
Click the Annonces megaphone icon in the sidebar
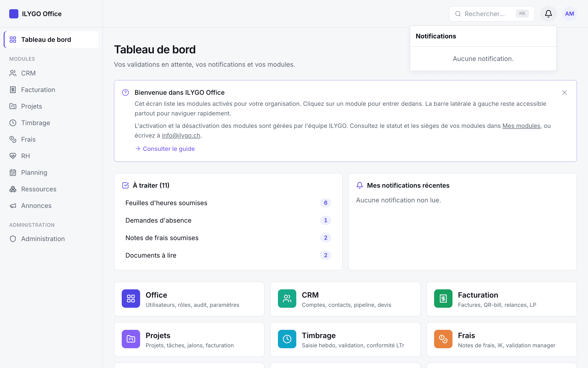point(13,206)
